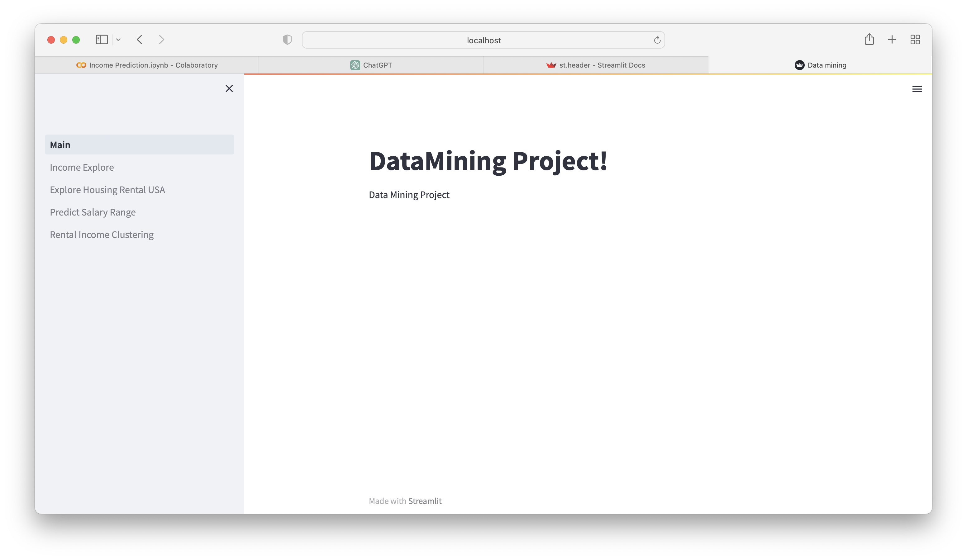Open the sidebar toggle dropdown chevron
The width and height of the screenshot is (967, 560).
119,40
